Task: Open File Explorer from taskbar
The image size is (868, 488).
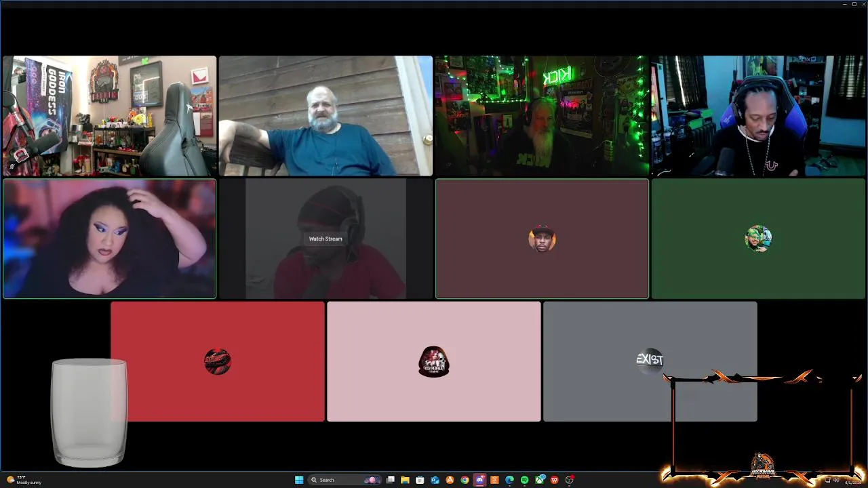Action: pos(406,480)
